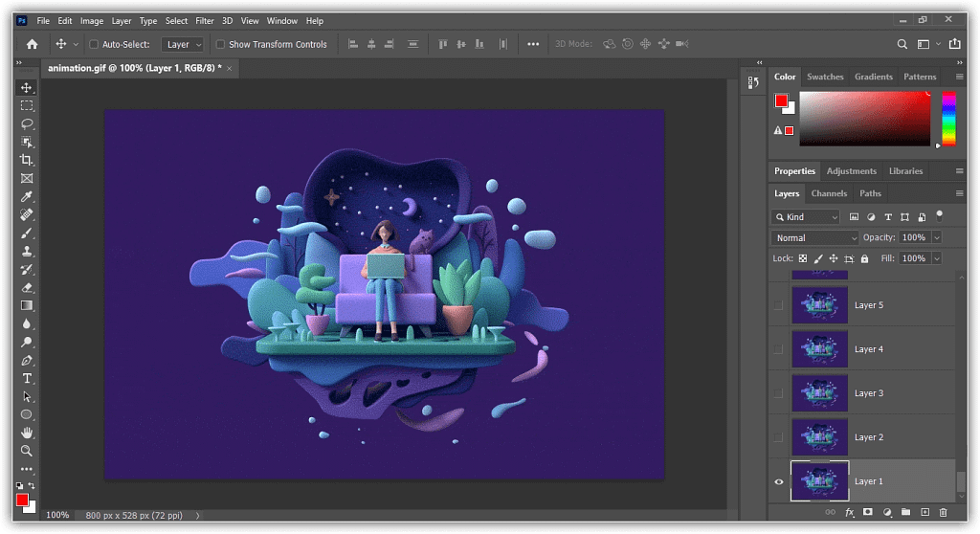
Task: Select the Lasso tool
Action: point(27,123)
